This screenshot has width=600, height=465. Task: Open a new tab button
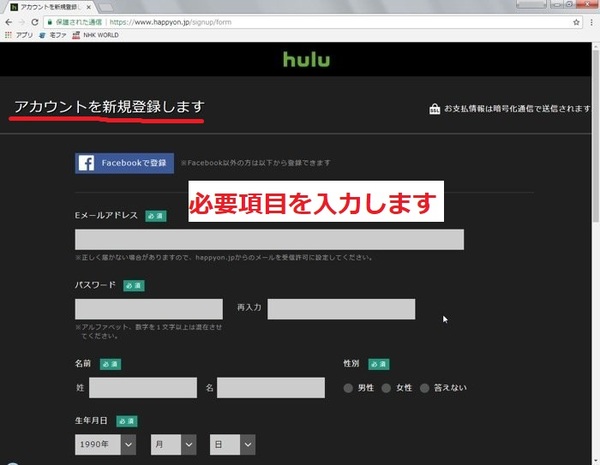(x=105, y=7)
